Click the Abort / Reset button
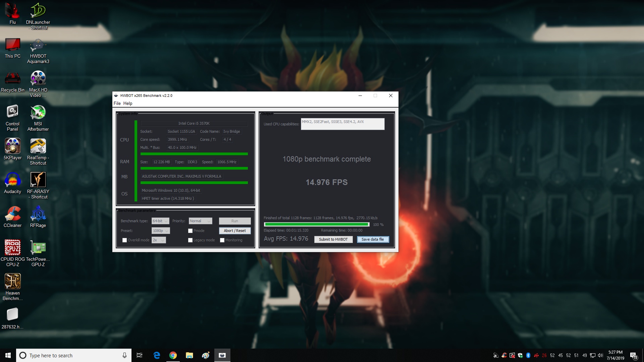 point(235,231)
